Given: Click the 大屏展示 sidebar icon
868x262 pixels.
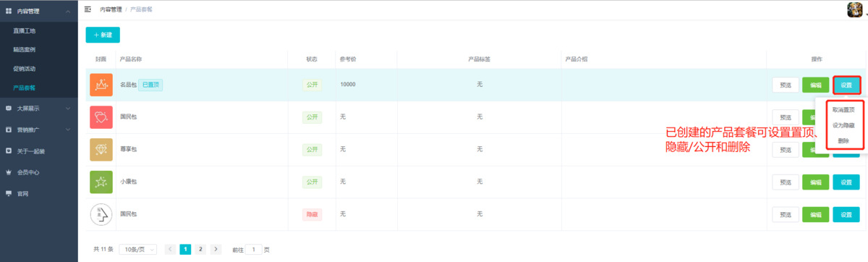Looking at the screenshot, I should tap(8, 108).
